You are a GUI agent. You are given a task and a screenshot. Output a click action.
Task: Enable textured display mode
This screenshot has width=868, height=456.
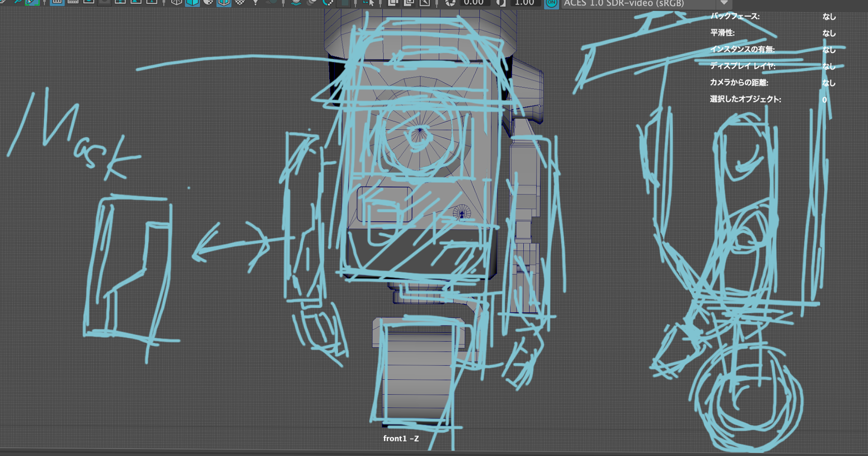240,2
